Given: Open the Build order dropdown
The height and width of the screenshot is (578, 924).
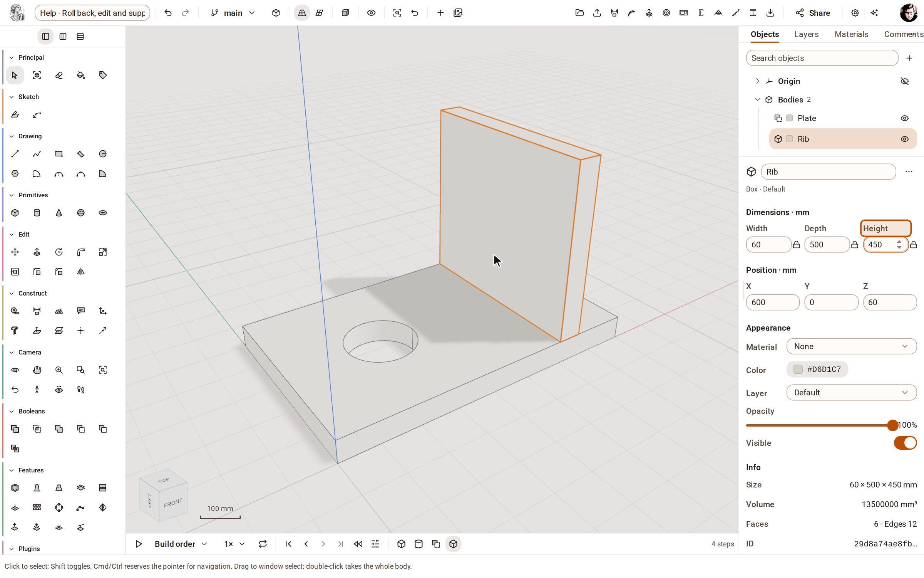Looking at the screenshot, I should point(181,544).
